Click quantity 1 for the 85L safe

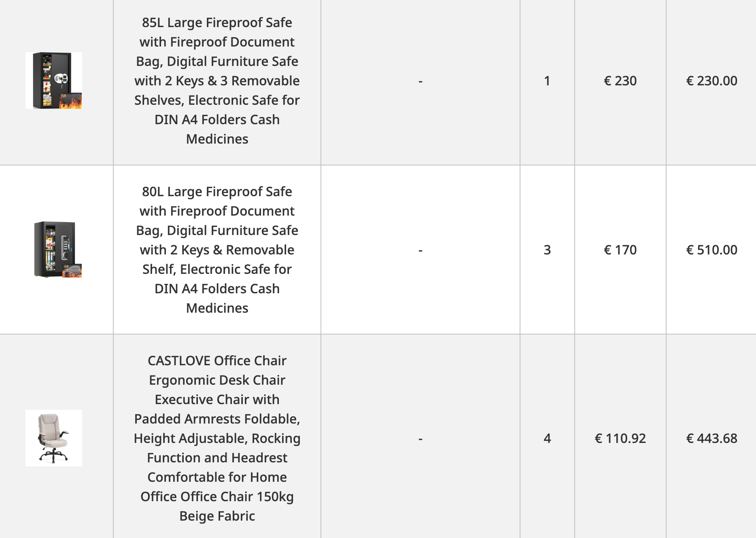point(547,81)
